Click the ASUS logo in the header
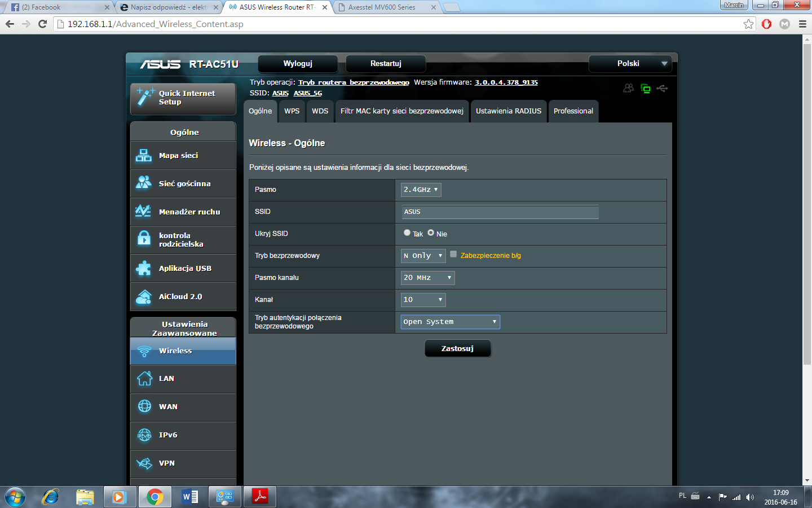The image size is (812, 508). 161,64
